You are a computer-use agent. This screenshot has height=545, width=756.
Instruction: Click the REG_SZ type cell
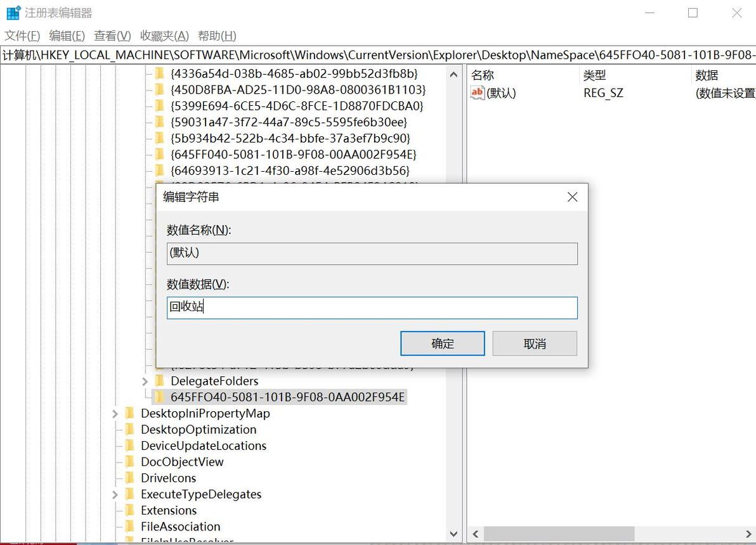(603, 93)
